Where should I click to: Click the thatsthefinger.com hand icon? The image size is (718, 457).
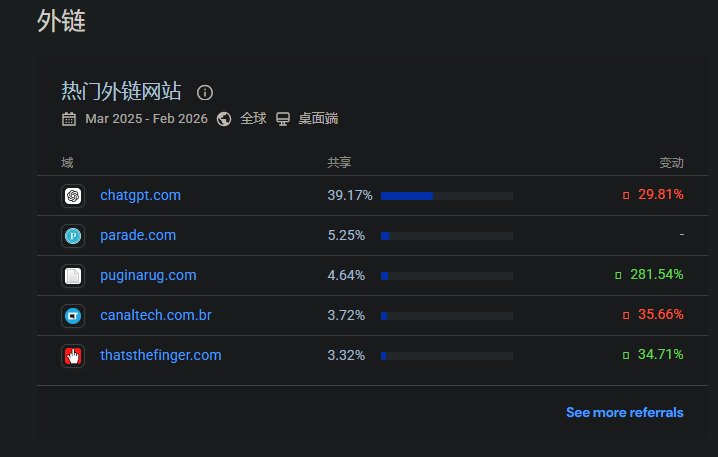point(72,356)
